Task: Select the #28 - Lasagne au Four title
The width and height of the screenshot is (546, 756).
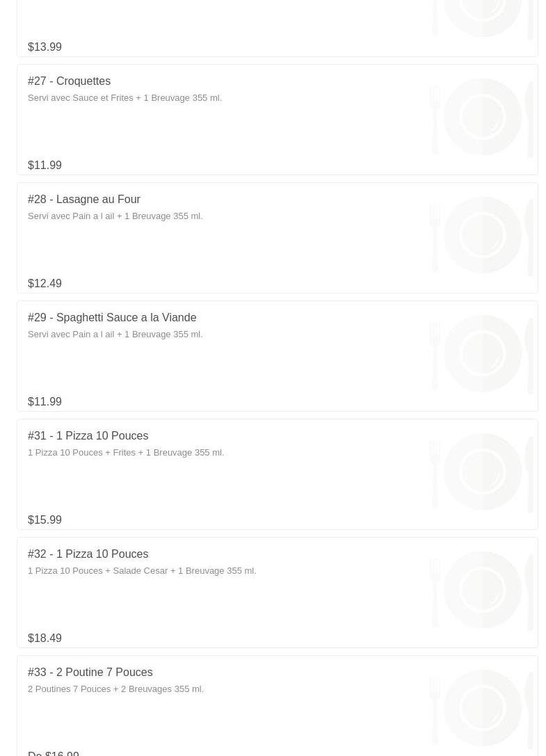Action: click(83, 200)
